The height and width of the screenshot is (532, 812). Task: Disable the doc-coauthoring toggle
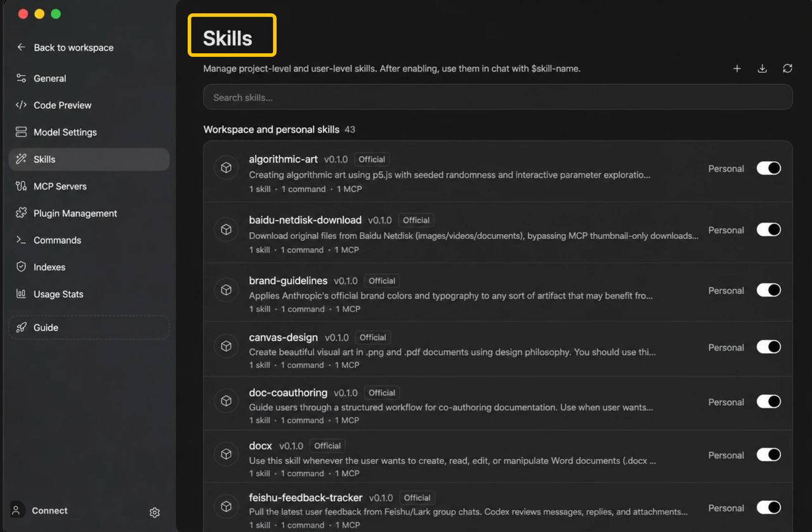(x=768, y=401)
